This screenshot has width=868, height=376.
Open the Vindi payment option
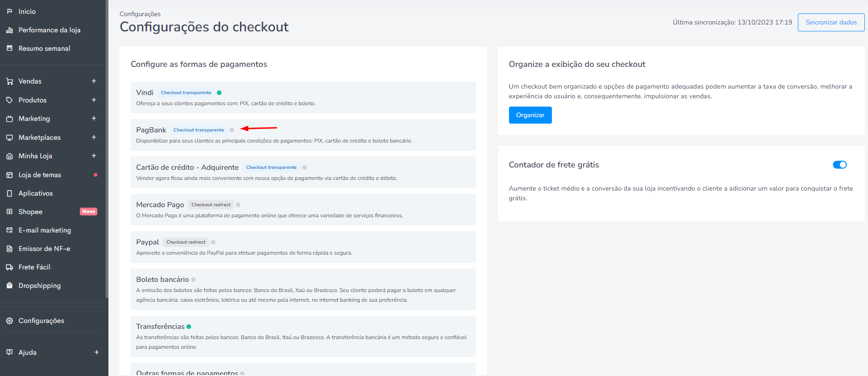[x=303, y=97]
